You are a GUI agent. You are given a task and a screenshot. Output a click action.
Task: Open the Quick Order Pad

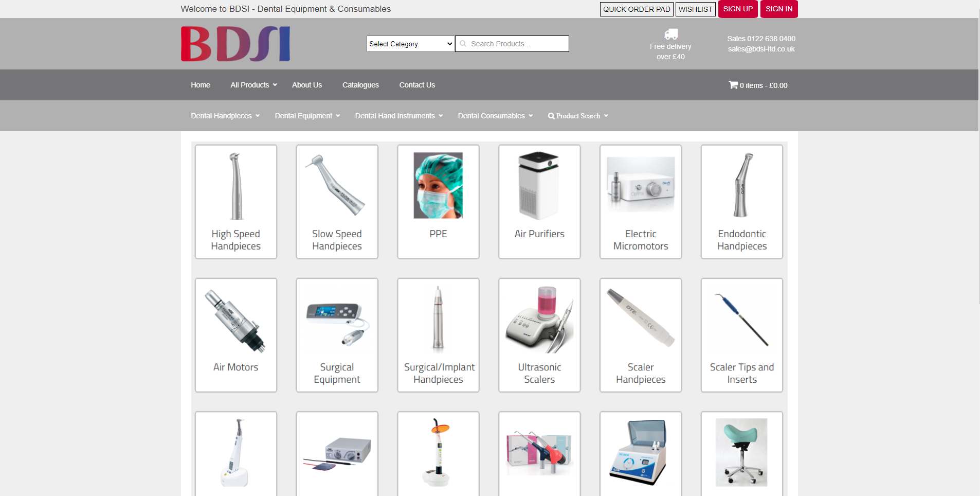coord(636,9)
